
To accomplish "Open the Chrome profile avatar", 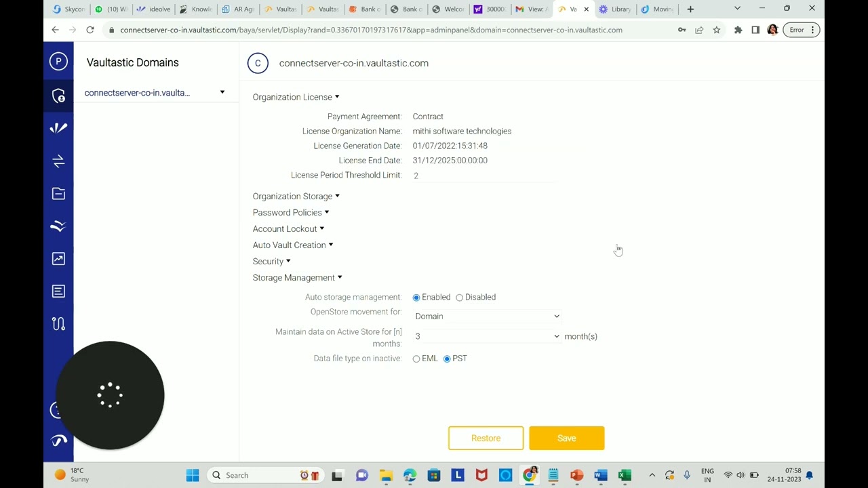I will [772, 30].
